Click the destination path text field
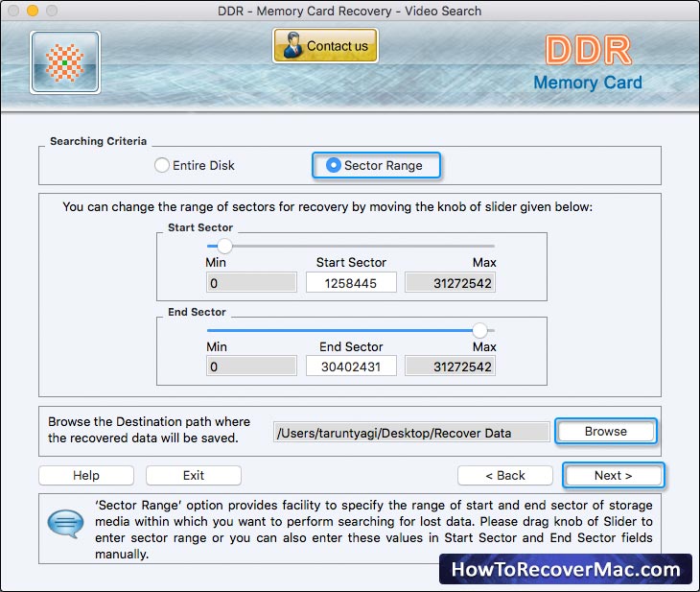Viewport: 700px width, 592px height. [411, 433]
